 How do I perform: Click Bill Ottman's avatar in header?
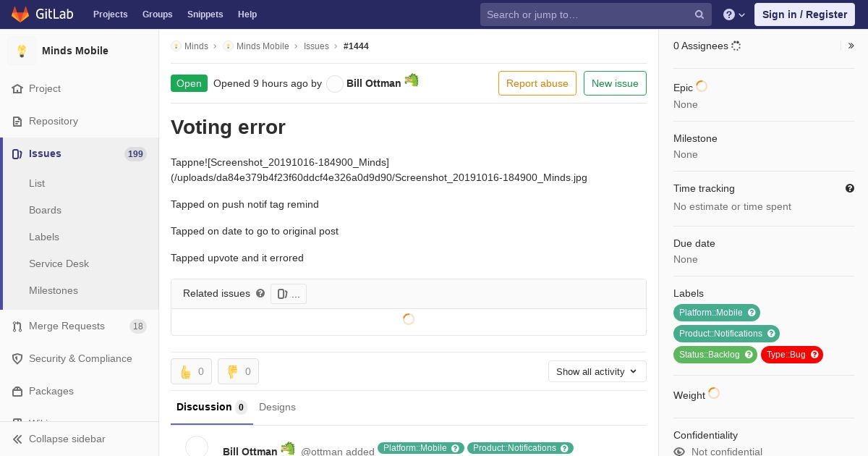(x=335, y=84)
